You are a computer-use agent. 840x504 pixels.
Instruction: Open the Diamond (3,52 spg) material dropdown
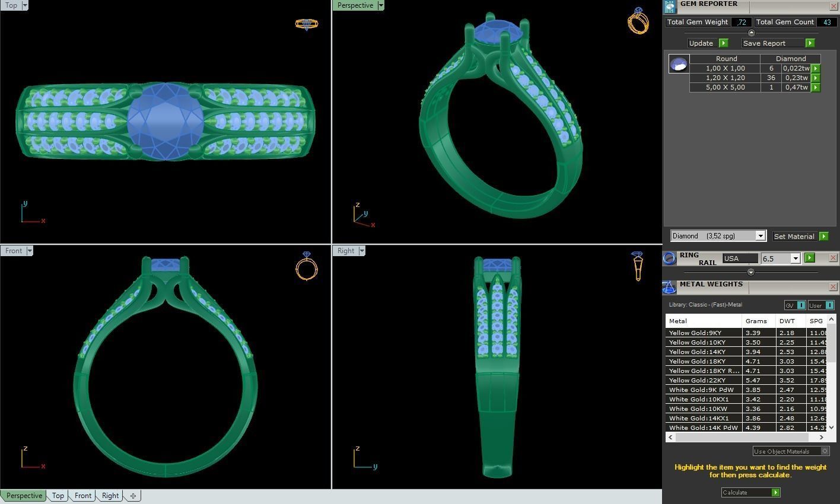click(x=760, y=236)
